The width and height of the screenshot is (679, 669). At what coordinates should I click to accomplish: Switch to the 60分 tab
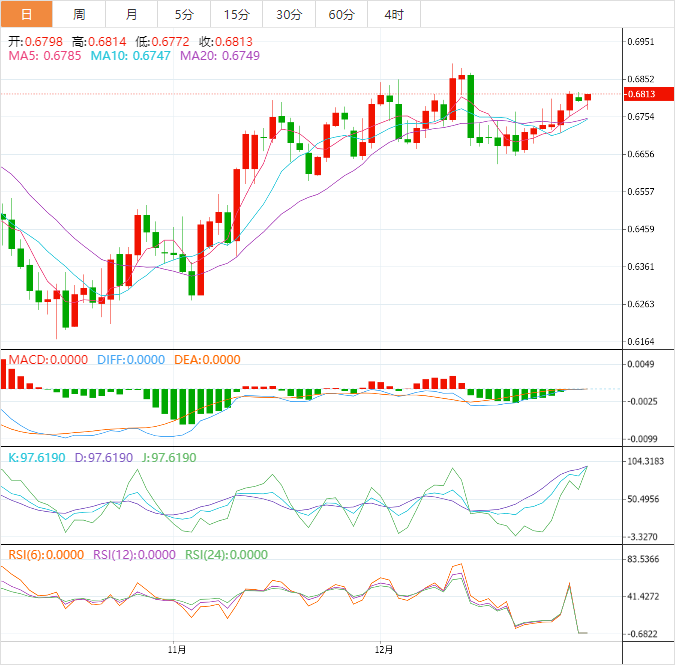pyautogui.click(x=341, y=14)
